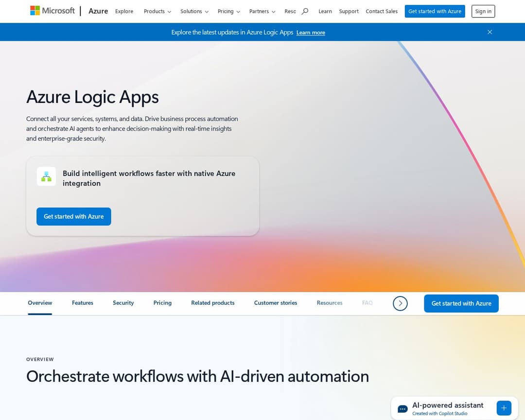
Task: Click the 'Build intelligent workflows faster' heading
Action: (149, 178)
